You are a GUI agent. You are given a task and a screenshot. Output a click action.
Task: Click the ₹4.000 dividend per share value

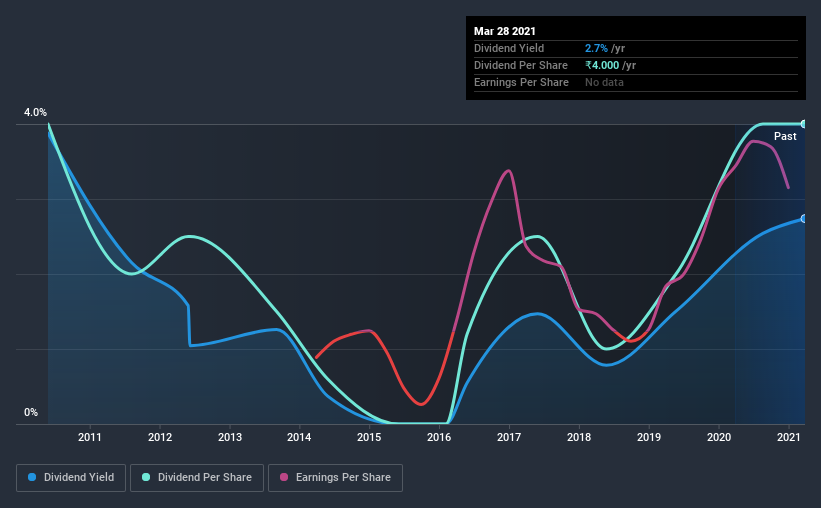602,65
